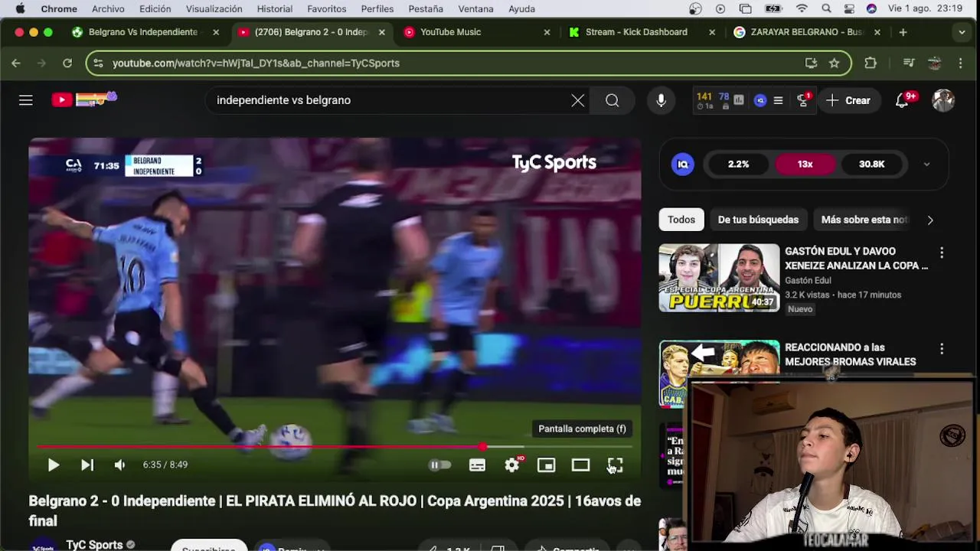Open REACCIONANDO a las MEJORES BROMAS title

click(850, 354)
